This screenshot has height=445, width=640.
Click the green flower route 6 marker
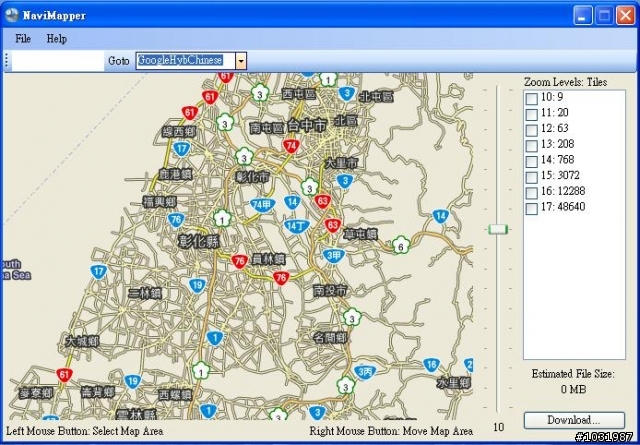(400, 246)
